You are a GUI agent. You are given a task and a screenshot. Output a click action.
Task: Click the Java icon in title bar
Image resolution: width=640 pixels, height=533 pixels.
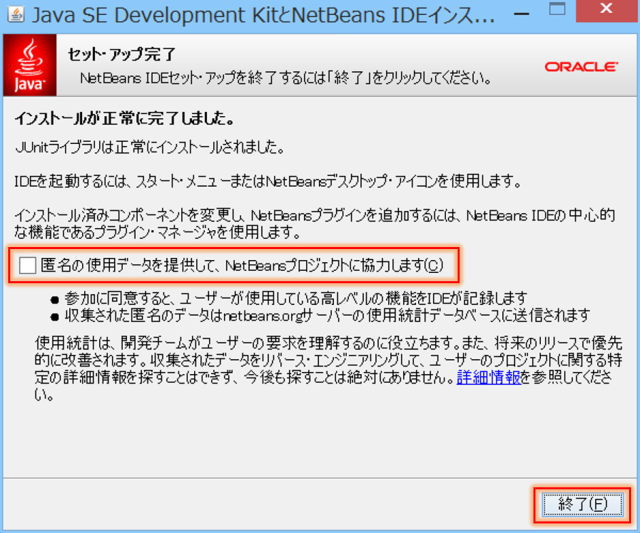pos(16,14)
